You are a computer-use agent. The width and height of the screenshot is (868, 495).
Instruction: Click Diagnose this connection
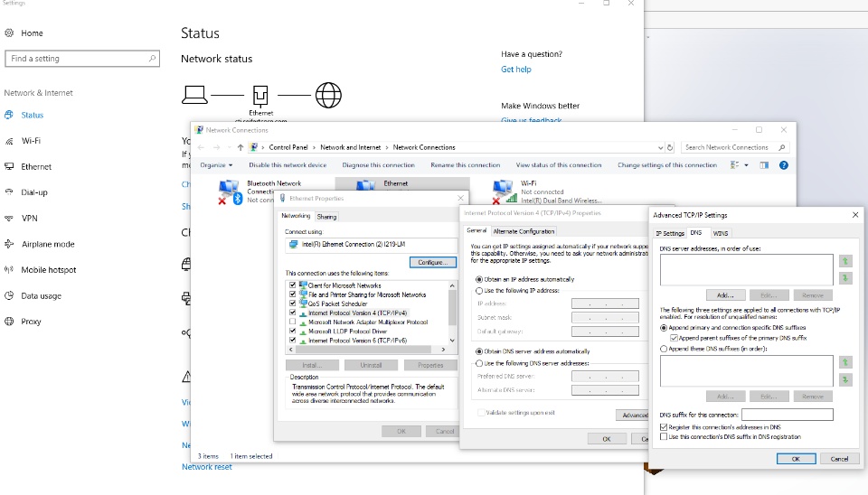tap(378, 164)
